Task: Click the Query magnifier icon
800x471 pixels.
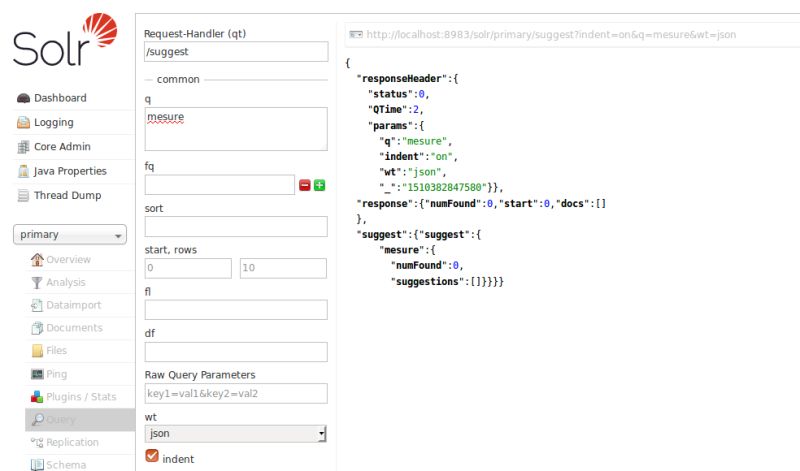Action: coord(37,419)
